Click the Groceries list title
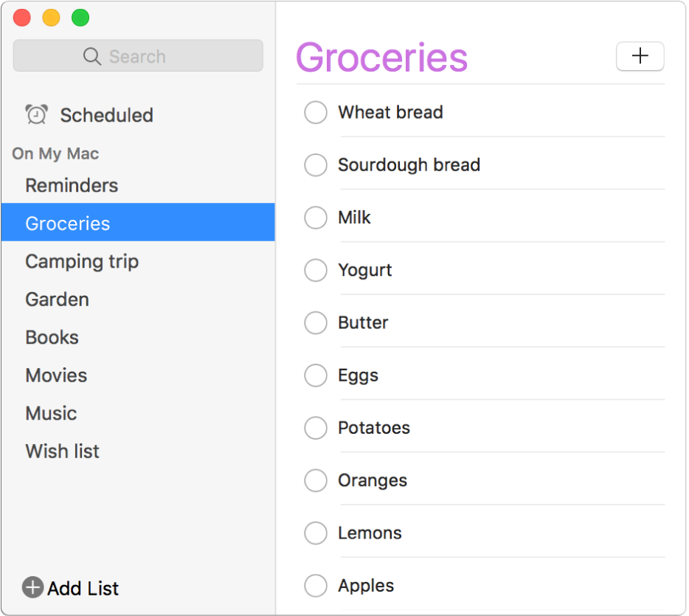The image size is (689, 616). [x=381, y=58]
